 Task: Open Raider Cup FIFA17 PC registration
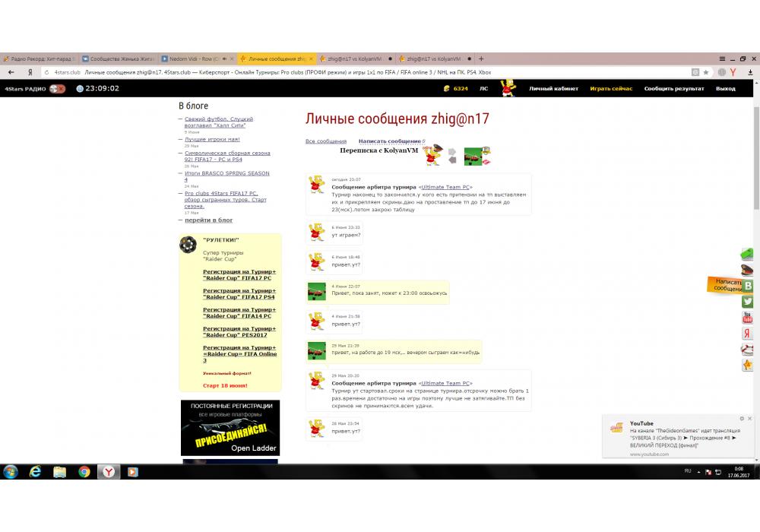tap(239, 274)
